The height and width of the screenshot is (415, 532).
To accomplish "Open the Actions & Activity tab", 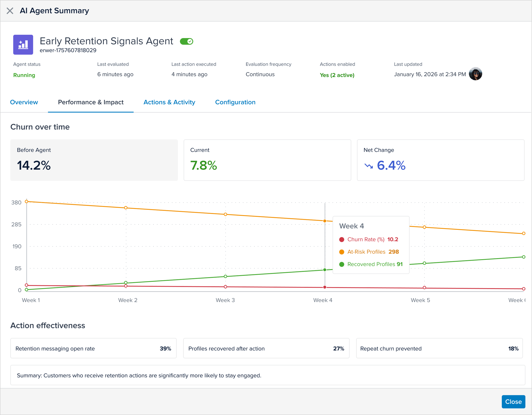I will coord(169,102).
